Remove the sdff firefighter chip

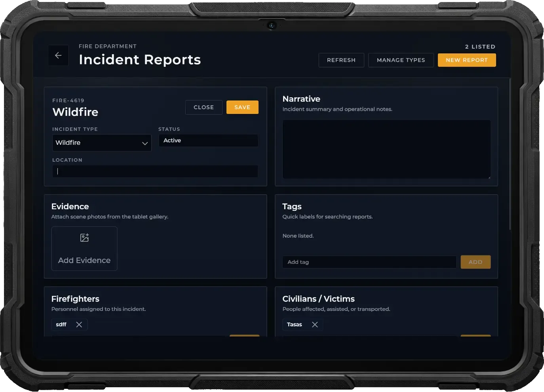pyautogui.click(x=79, y=324)
